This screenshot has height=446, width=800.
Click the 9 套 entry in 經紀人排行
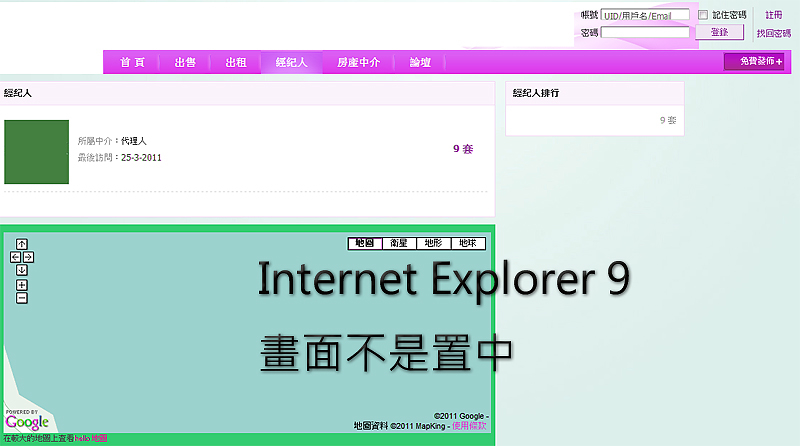click(x=668, y=120)
